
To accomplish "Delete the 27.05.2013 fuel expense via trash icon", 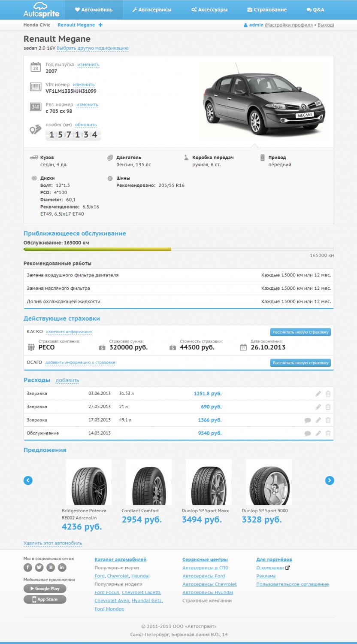I will pos(328,407).
